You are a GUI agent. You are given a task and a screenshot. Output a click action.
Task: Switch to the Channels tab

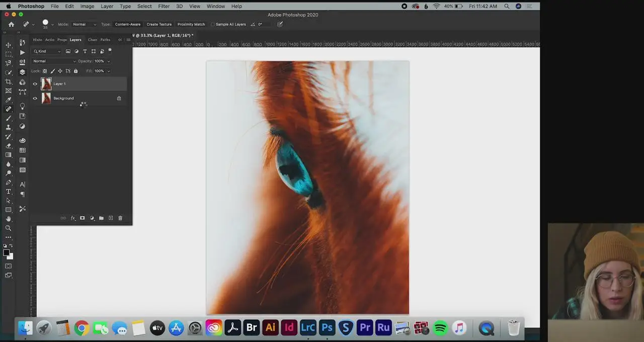coord(93,40)
